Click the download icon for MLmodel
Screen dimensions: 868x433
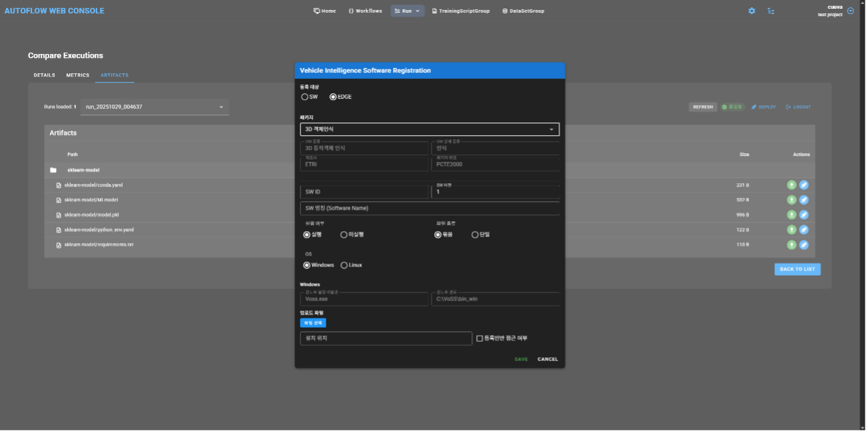791,200
